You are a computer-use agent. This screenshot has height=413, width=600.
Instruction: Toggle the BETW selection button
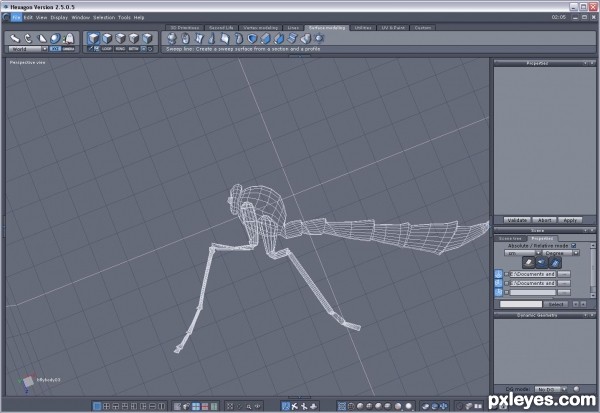[x=134, y=49]
